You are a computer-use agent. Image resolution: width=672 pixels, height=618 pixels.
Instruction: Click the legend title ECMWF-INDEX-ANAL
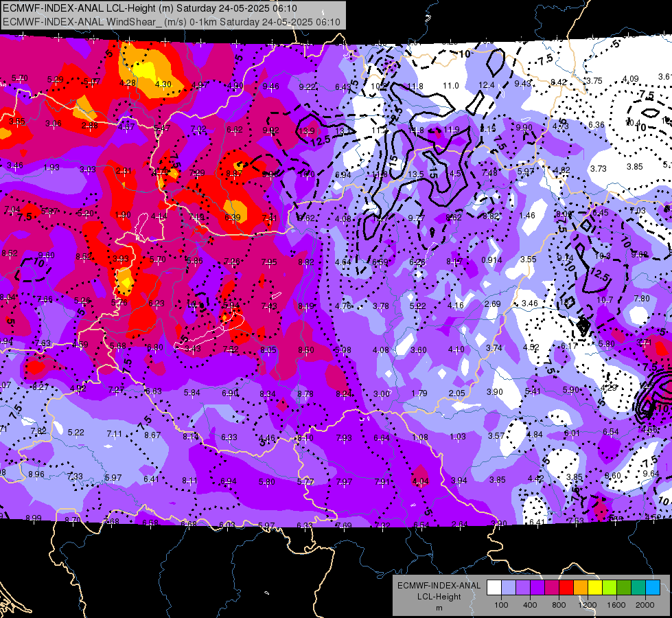[x=439, y=586]
